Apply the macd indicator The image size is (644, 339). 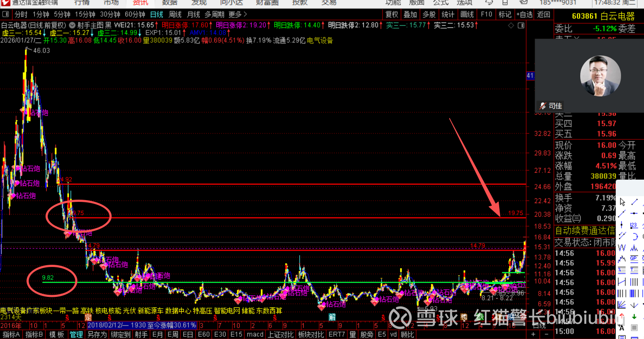[255, 334]
